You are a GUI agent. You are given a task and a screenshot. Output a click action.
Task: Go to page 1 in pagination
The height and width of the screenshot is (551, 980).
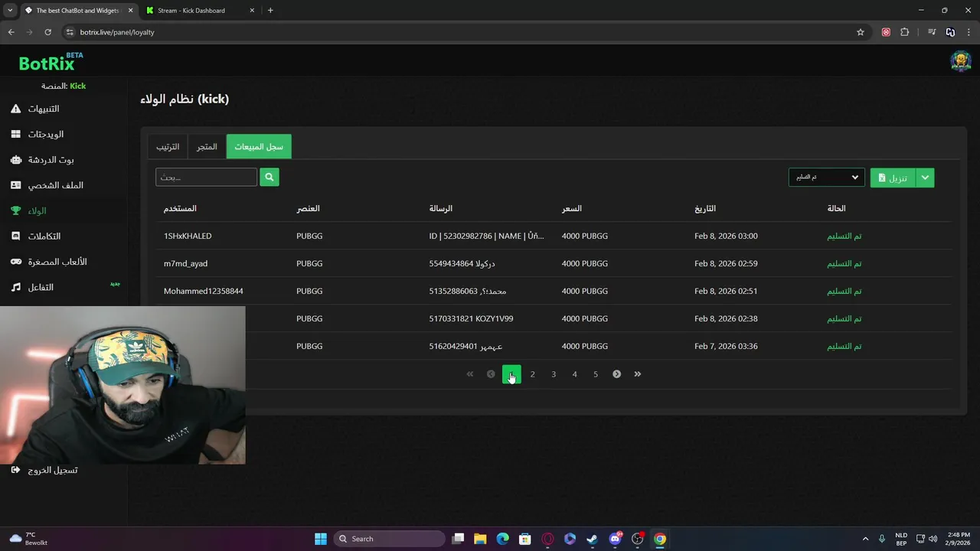[x=511, y=374]
